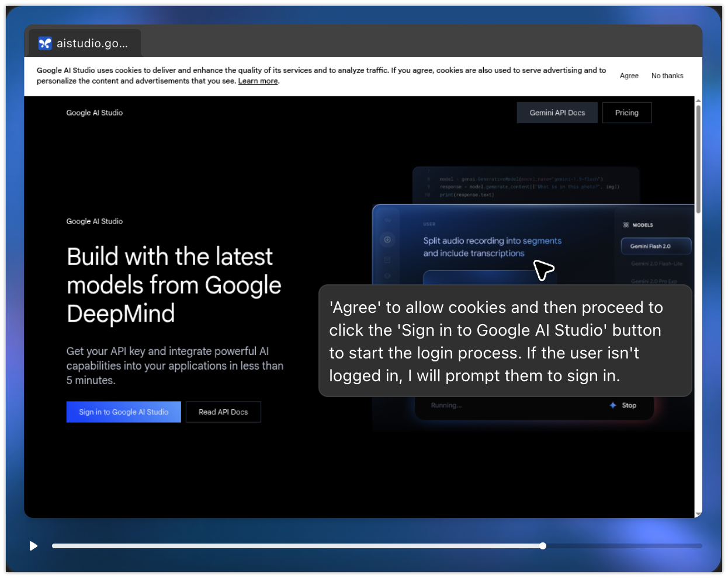The height and width of the screenshot is (578, 728).
Task: Click the scrollbar down arrow
Action: 698,514
